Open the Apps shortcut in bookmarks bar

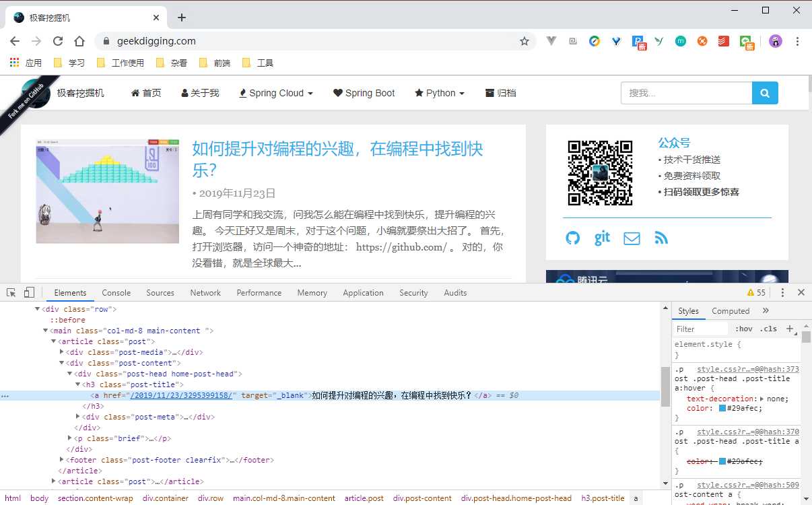click(x=26, y=63)
